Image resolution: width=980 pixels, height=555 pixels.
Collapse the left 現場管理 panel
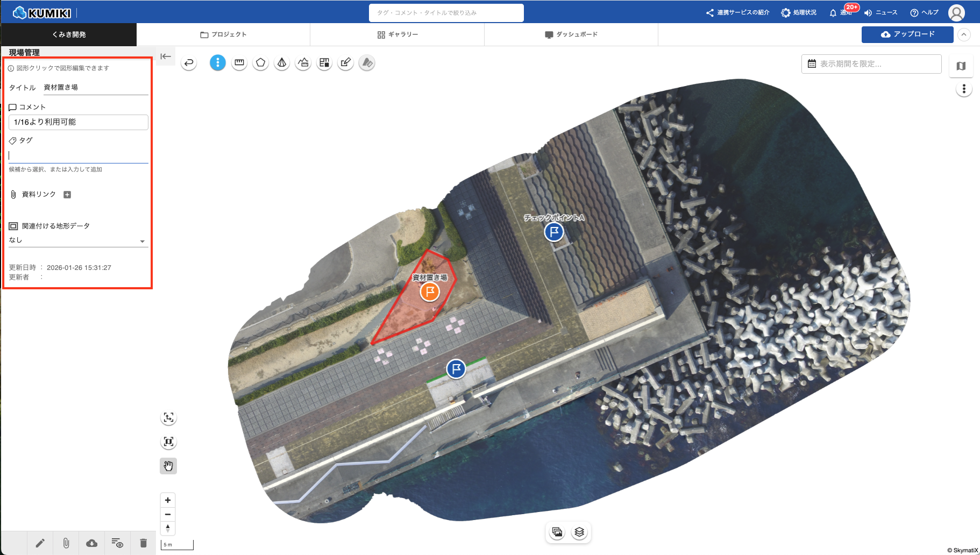tap(166, 56)
